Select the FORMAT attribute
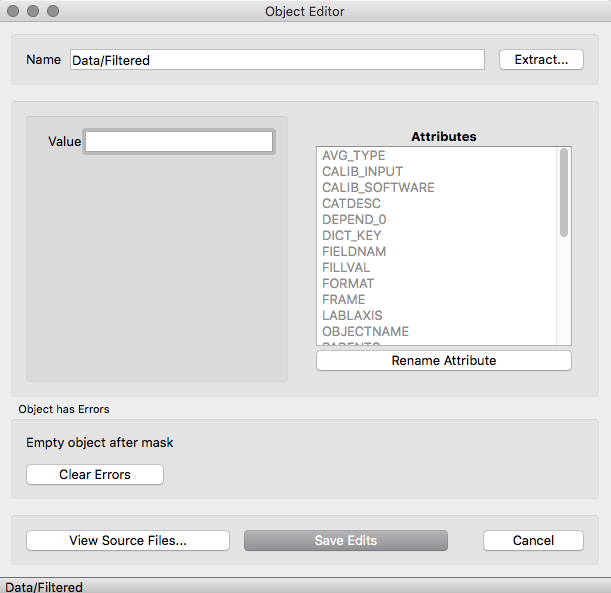The width and height of the screenshot is (611, 593). point(348,284)
